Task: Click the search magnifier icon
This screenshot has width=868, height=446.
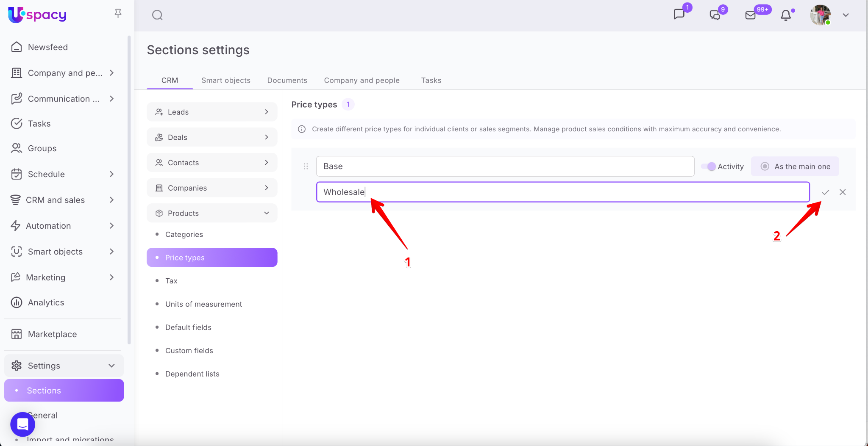Action: (x=157, y=15)
